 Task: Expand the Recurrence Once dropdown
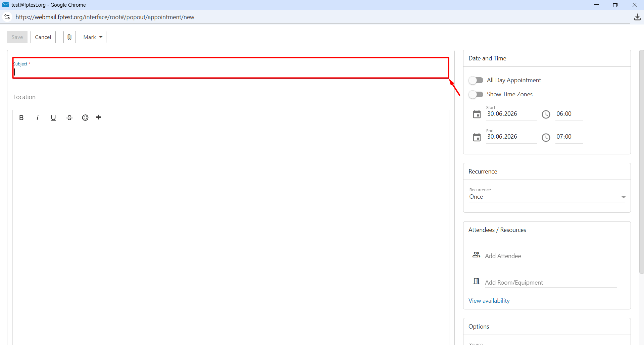547,197
